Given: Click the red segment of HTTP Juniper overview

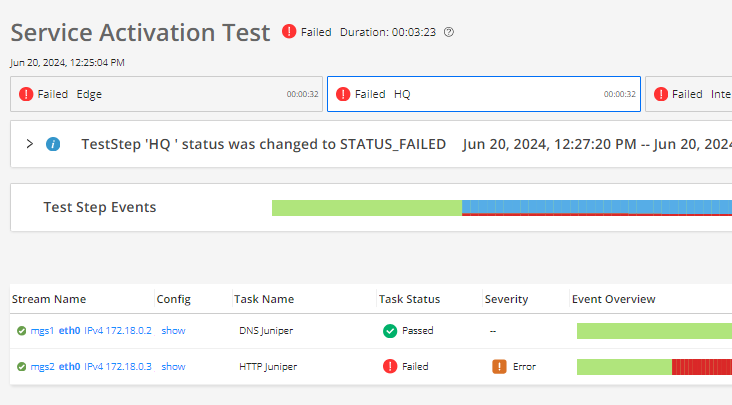Looking at the screenshot, I should 700,366.
